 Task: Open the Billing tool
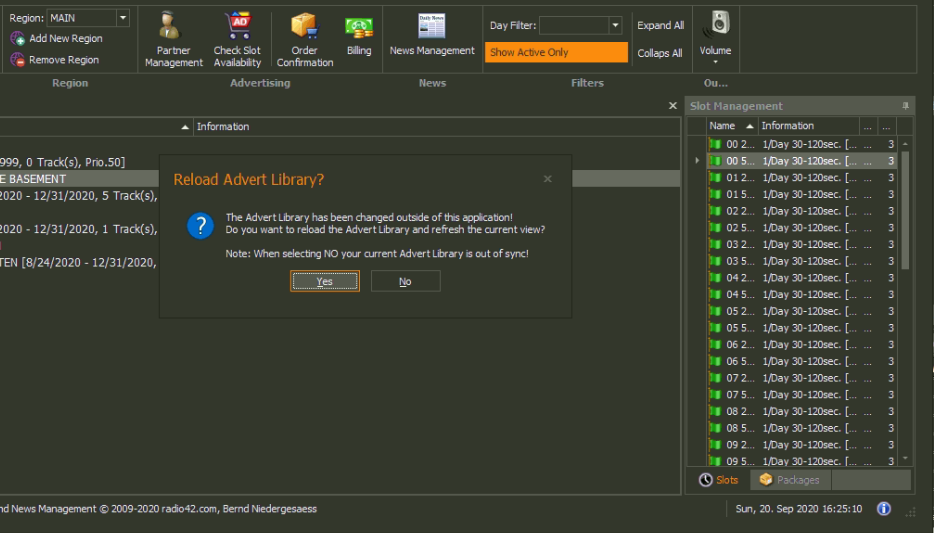coord(359,36)
